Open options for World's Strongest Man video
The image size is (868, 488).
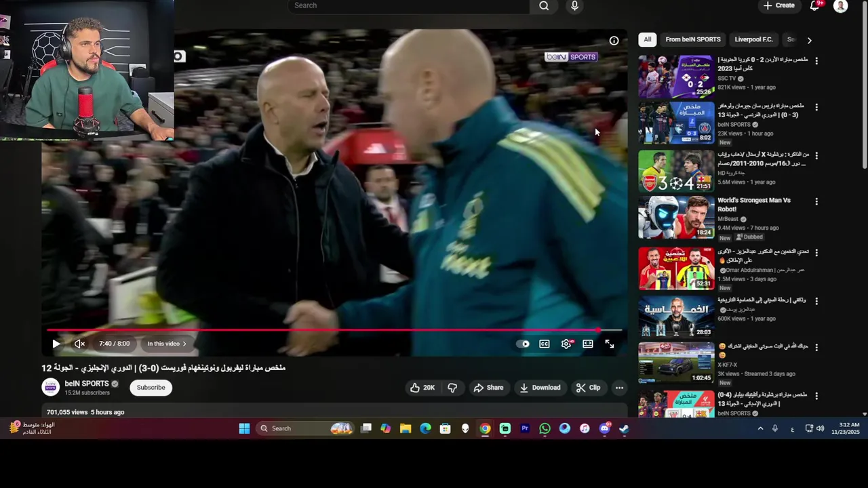click(816, 201)
